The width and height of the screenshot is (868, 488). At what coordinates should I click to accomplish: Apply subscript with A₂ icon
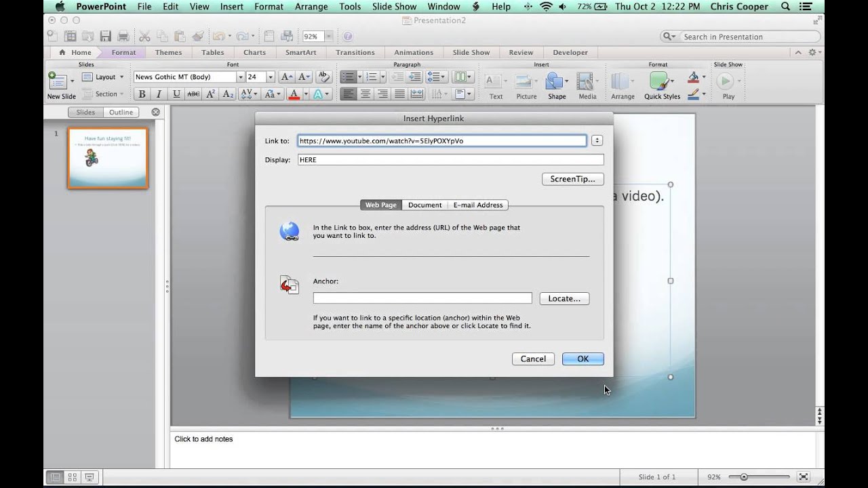[228, 94]
